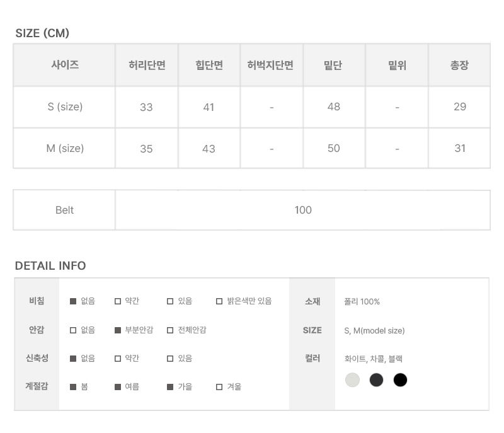Click the S (size) row label
Screen dimensions: 504x433
pyautogui.click(x=65, y=107)
